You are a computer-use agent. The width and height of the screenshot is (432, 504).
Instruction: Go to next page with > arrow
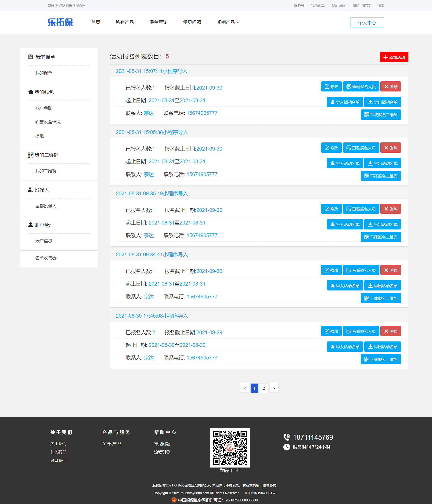274,388
